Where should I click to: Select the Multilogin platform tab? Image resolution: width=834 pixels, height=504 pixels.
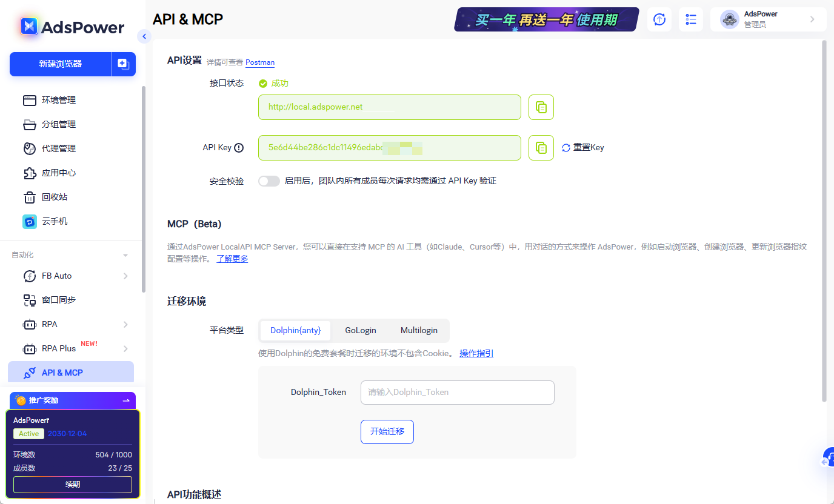coord(419,330)
